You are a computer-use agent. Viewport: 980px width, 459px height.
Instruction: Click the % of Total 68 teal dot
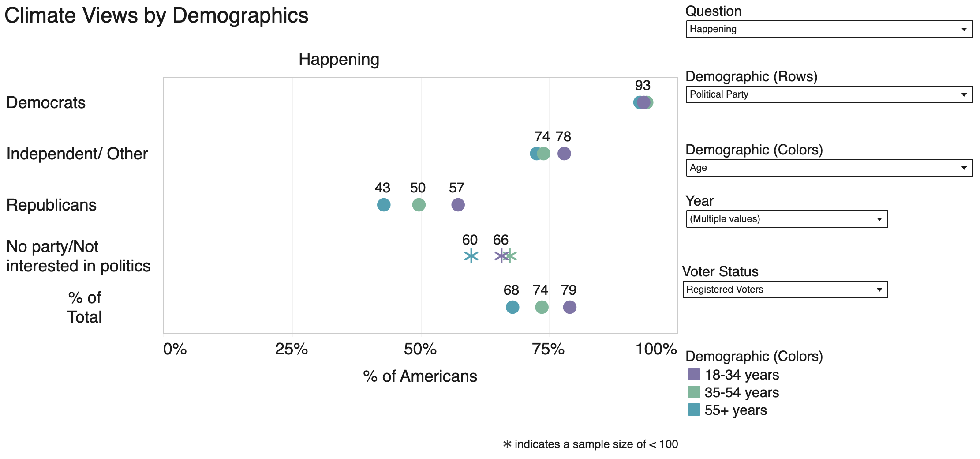pos(512,307)
